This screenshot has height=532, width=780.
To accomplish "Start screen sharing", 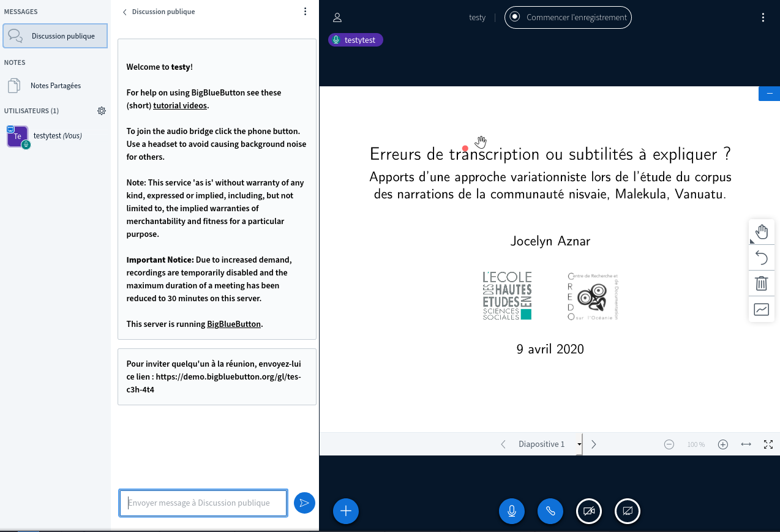I will [628, 511].
